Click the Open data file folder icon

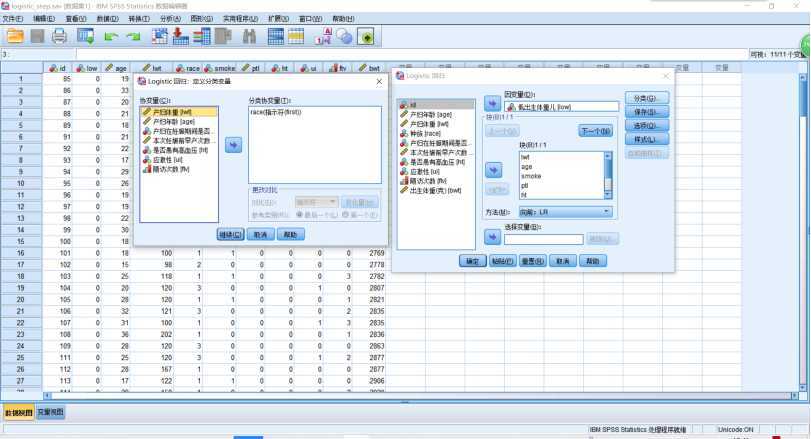[15, 36]
